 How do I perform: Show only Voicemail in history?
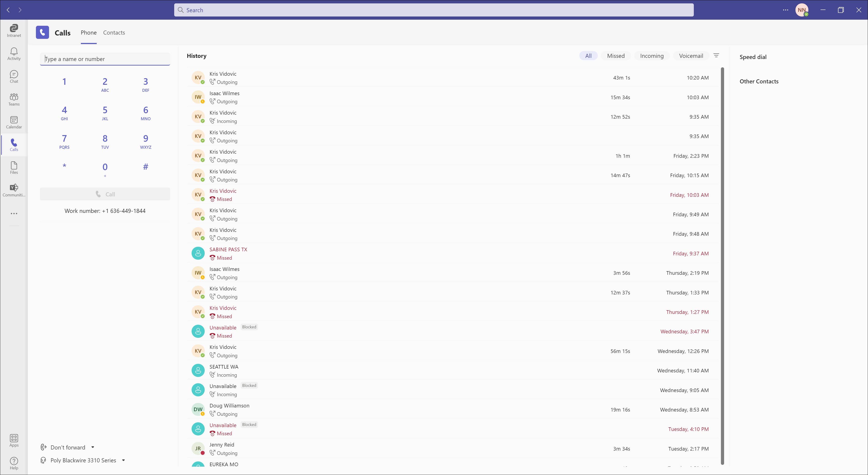[691, 56]
